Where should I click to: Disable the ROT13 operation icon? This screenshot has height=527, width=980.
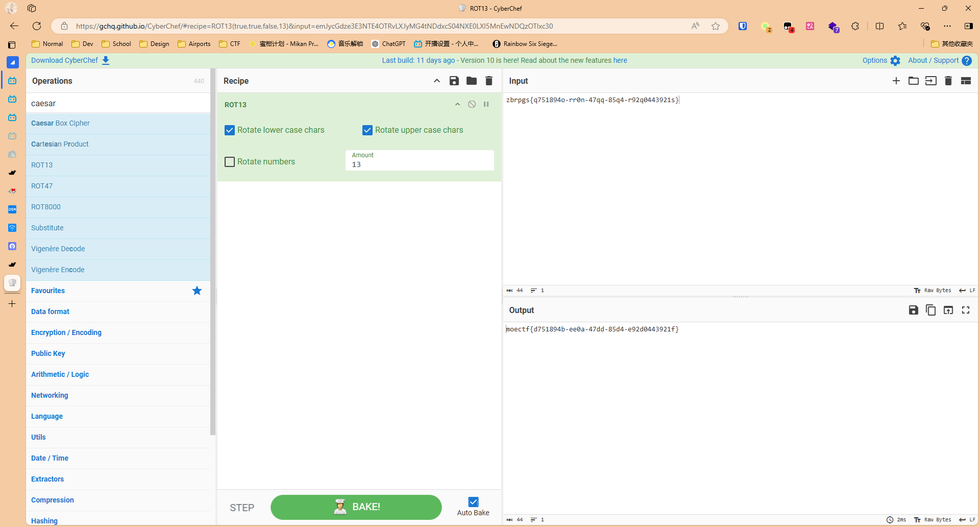pos(472,104)
